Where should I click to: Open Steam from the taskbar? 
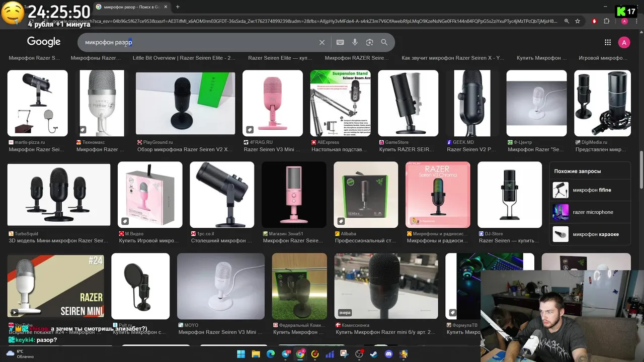[374, 354]
